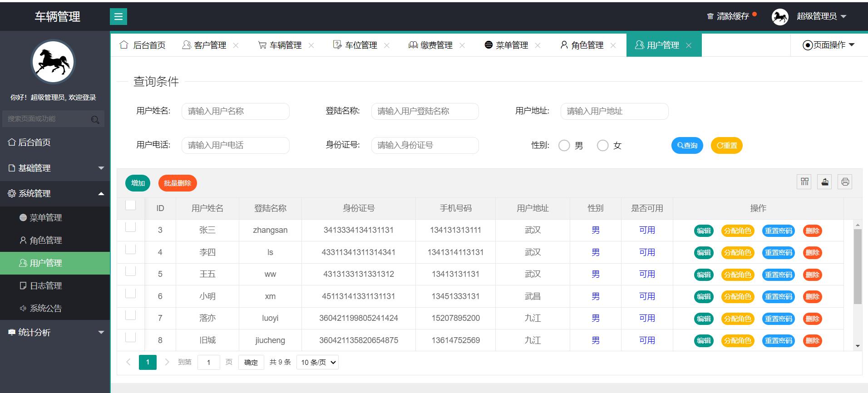Close the 客户管理 tab
The width and height of the screenshot is (868, 393).
click(x=236, y=45)
